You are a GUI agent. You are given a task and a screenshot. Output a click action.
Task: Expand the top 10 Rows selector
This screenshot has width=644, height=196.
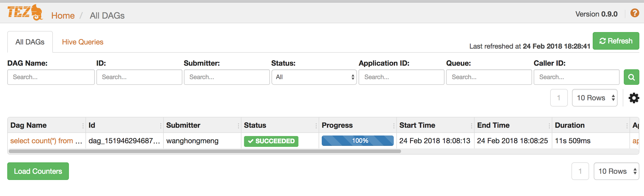click(x=595, y=98)
